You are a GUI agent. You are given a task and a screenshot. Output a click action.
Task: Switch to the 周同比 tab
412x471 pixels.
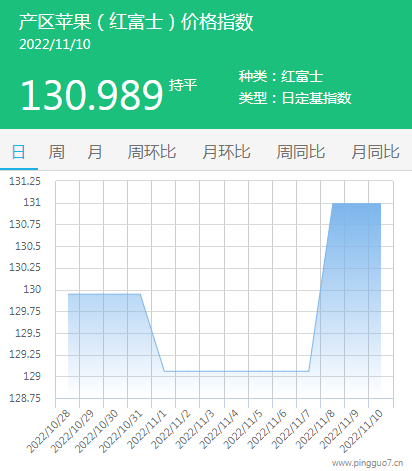coord(301,152)
